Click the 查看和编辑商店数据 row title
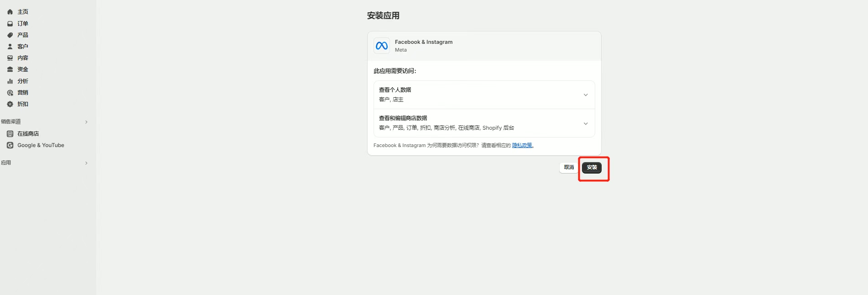The height and width of the screenshot is (295, 868). coord(403,118)
